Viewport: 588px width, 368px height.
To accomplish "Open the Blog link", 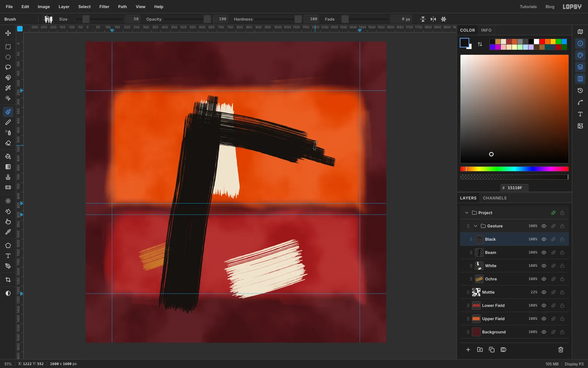I will 550,7.
